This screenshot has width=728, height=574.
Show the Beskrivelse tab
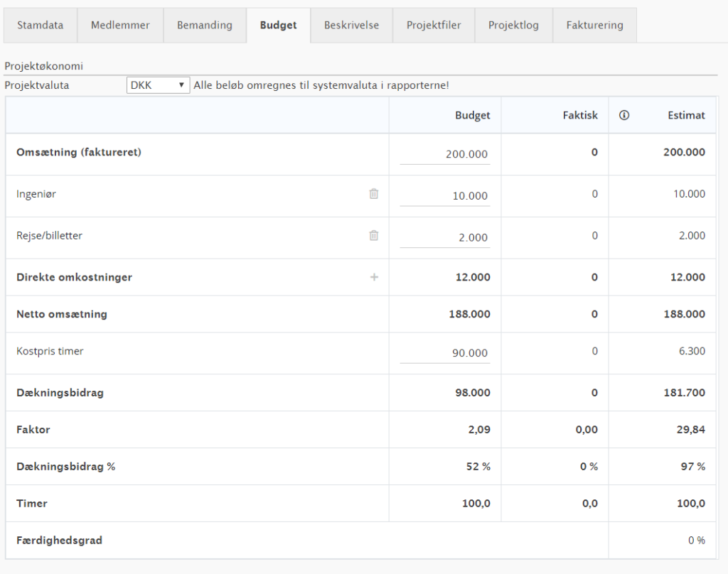pos(351,26)
